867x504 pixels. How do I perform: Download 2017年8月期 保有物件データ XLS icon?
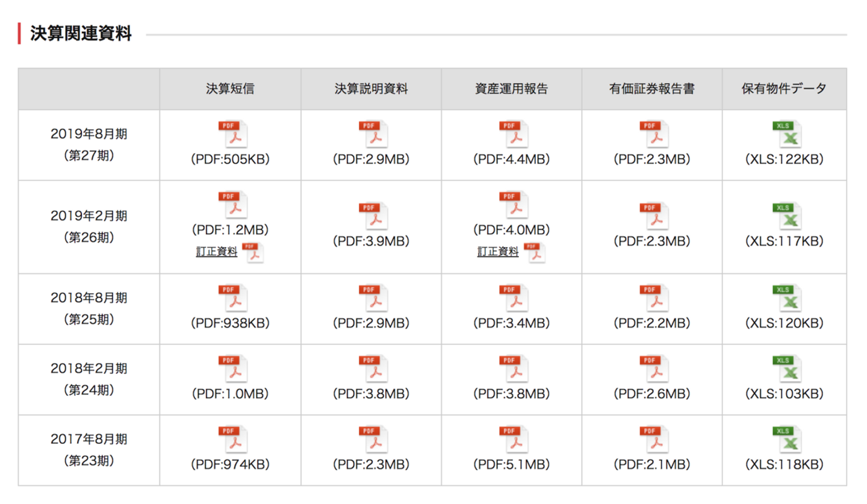point(786,439)
